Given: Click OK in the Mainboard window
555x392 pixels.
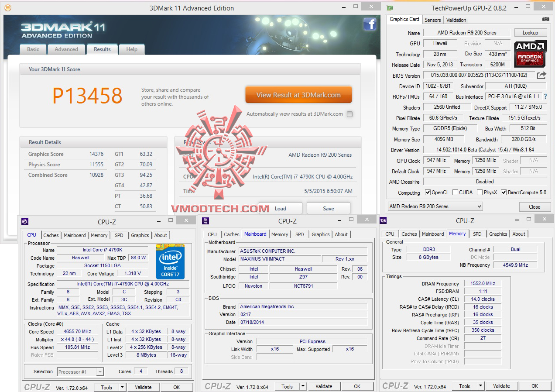Looking at the screenshot, I should click(357, 386).
